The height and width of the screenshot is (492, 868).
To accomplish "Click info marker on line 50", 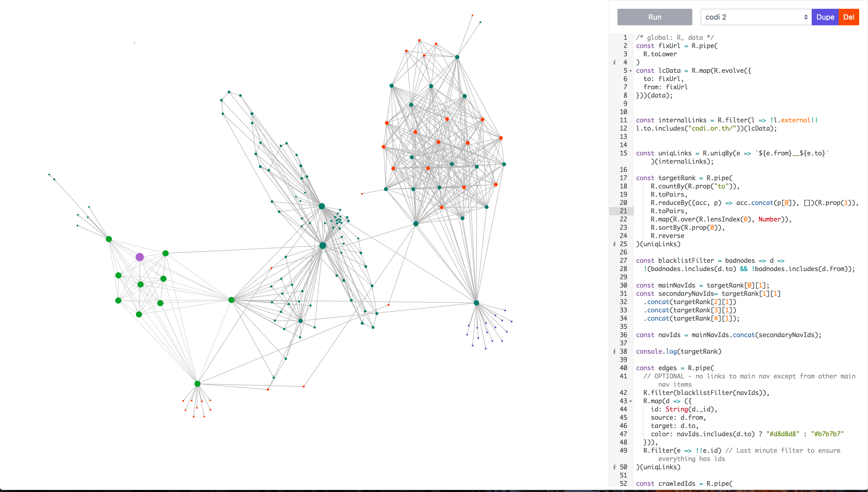I will pyautogui.click(x=614, y=467).
